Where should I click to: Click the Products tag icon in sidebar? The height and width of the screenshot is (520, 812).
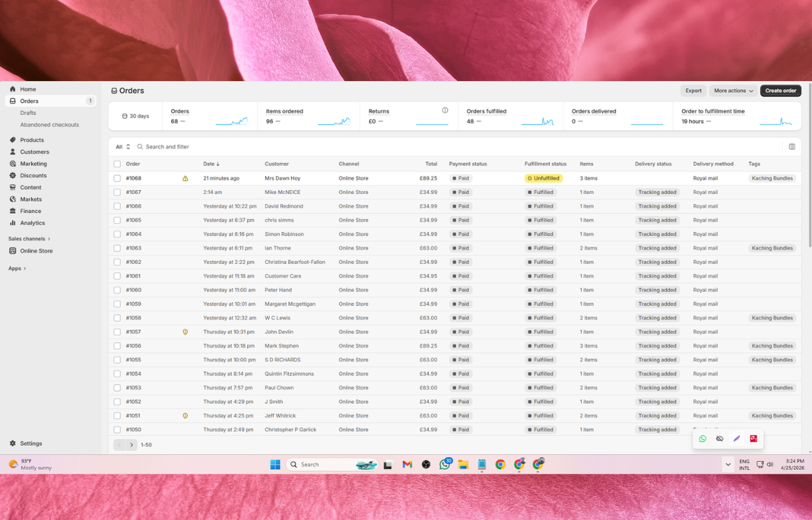(13, 140)
